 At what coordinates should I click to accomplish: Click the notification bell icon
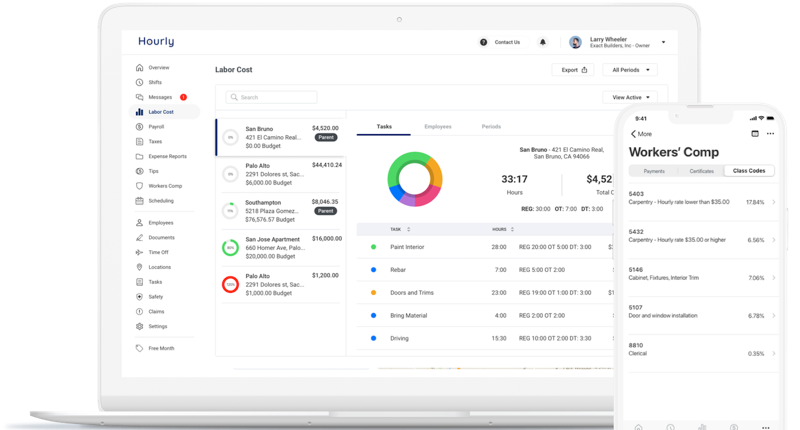(543, 42)
